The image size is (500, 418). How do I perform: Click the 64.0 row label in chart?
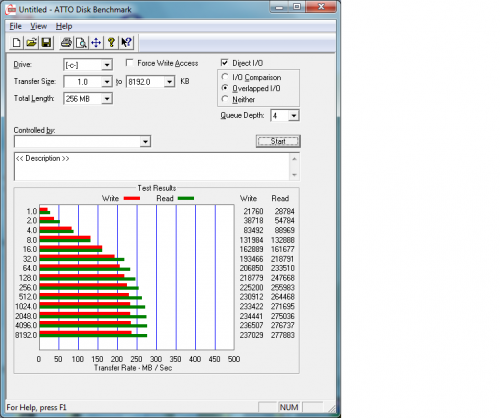coord(30,268)
